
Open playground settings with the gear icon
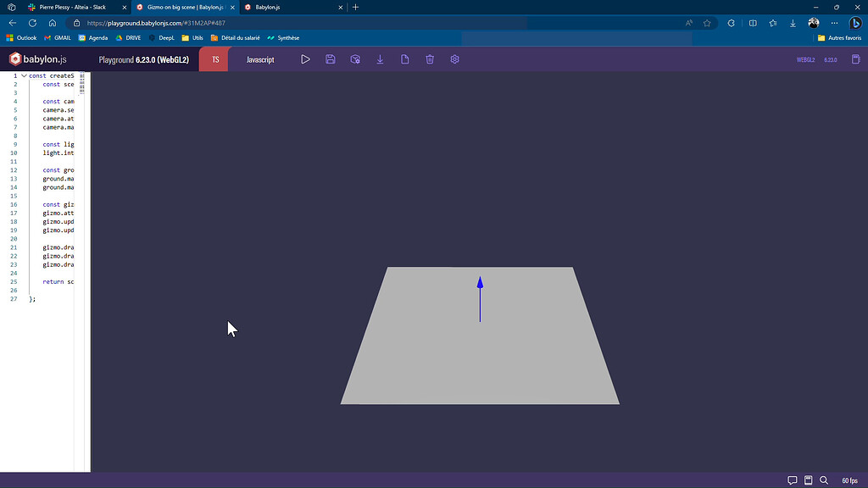tap(454, 59)
